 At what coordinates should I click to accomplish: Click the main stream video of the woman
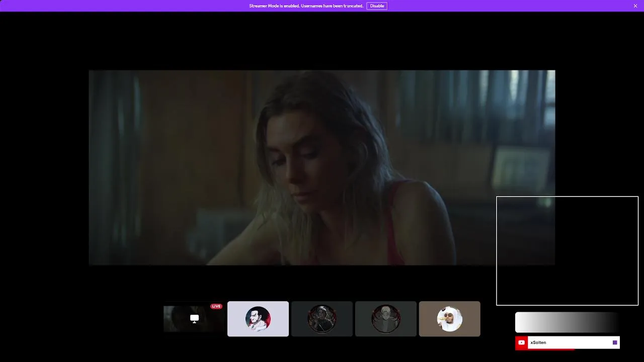(x=322, y=167)
